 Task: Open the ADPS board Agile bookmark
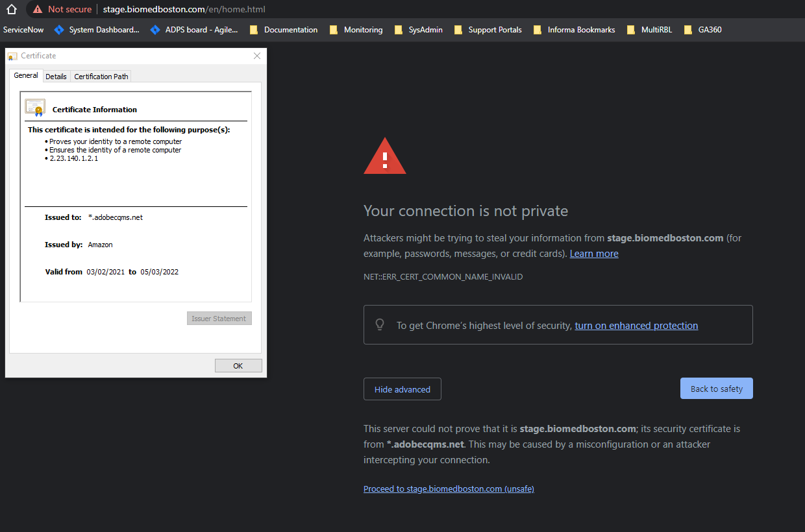coord(193,30)
